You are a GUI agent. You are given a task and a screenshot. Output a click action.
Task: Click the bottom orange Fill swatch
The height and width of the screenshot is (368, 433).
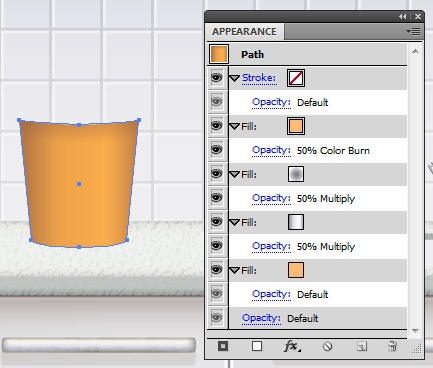click(296, 270)
